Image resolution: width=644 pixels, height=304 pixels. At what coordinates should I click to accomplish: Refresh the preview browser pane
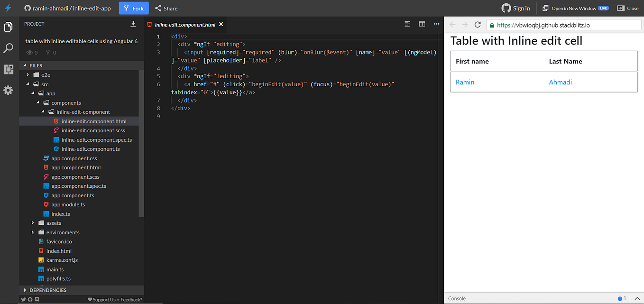pyautogui.click(x=478, y=24)
